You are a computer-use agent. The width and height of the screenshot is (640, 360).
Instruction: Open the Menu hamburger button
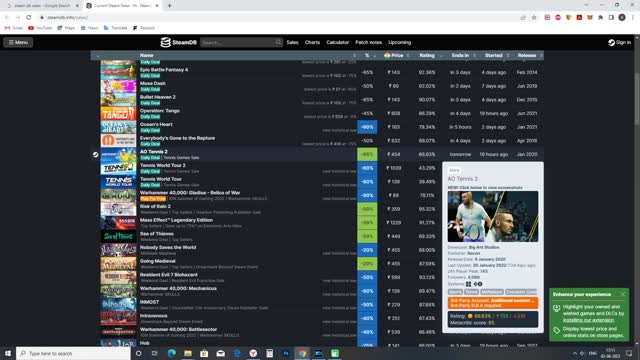click(18, 42)
